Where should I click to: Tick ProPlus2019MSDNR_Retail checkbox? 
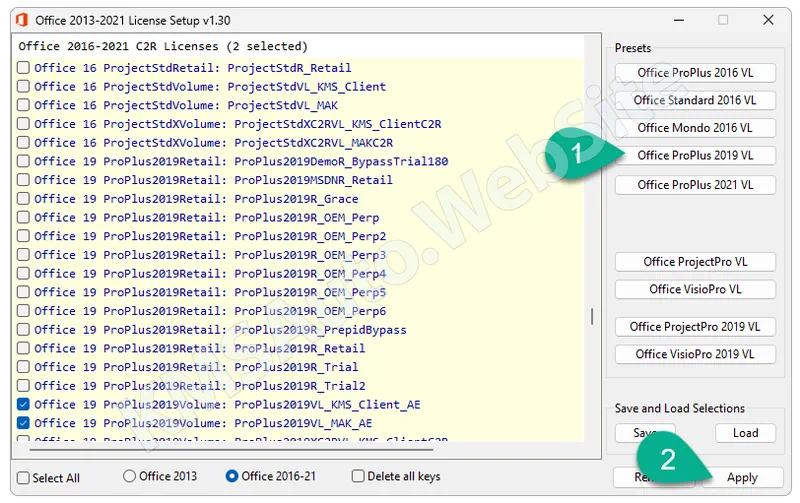(23, 180)
